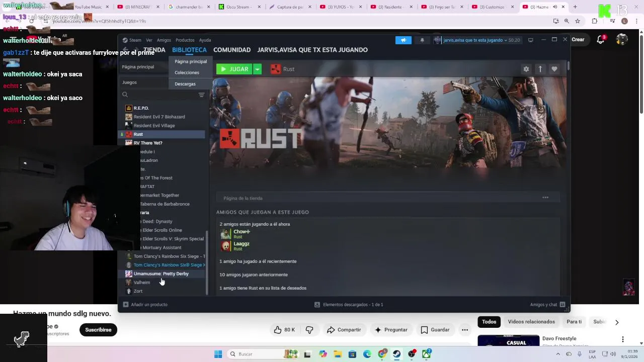Screen dimensions: 644x362
Task: Click the library search magnifier icon
Action: pyautogui.click(x=125, y=95)
